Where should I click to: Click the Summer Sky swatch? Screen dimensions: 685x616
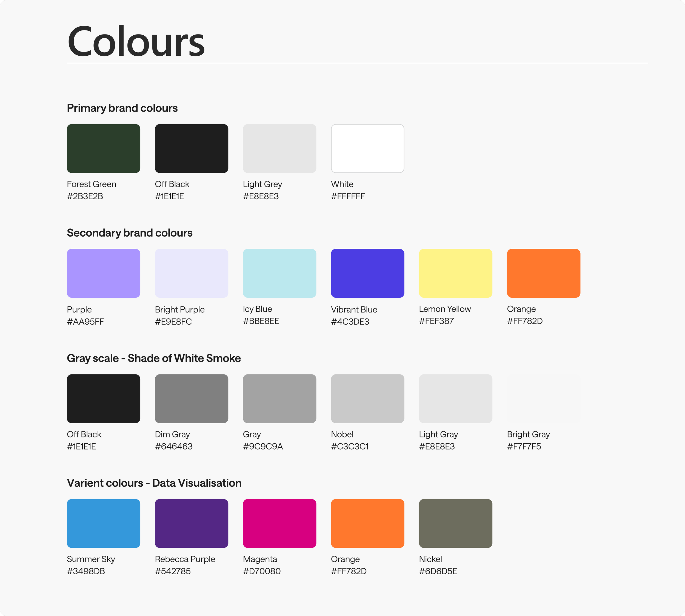tap(104, 523)
